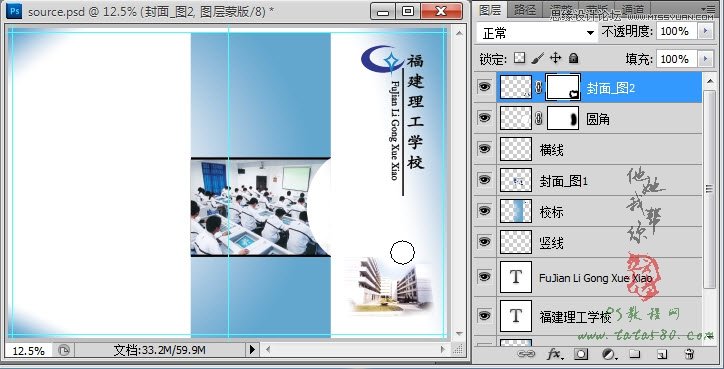Click the 填充 100% value field
Viewport: 724px width, 369px height.
[677, 59]
